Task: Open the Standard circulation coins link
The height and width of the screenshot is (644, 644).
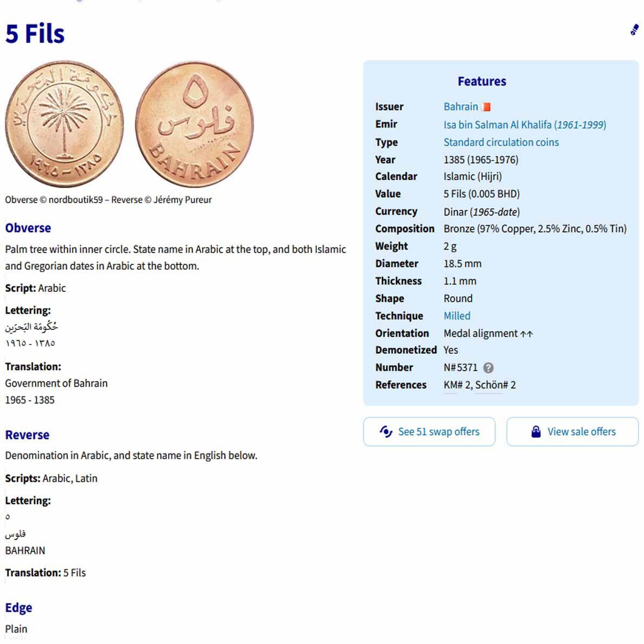Action: tap(501, 142)
